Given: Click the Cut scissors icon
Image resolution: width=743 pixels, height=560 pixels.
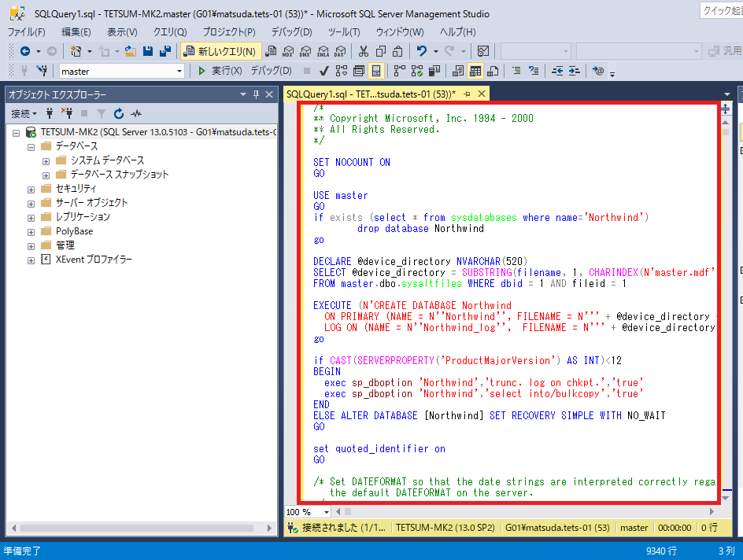Looking at the screenshot, I should tap(363, 51).
